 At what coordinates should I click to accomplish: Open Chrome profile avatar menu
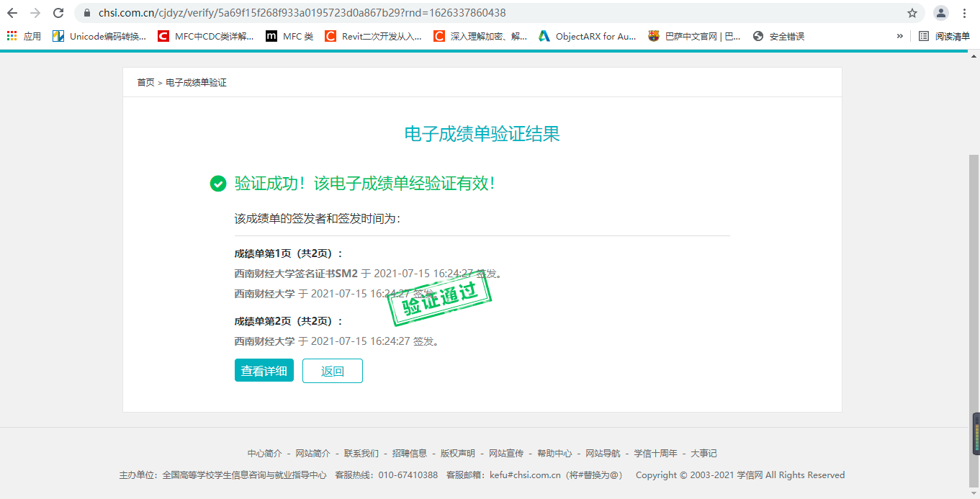pyautogui.click(x=941, y=13)
